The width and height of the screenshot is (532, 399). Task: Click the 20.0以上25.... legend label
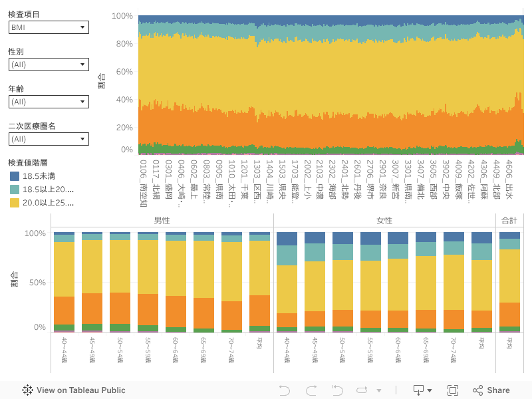click(x=48, y=203)
